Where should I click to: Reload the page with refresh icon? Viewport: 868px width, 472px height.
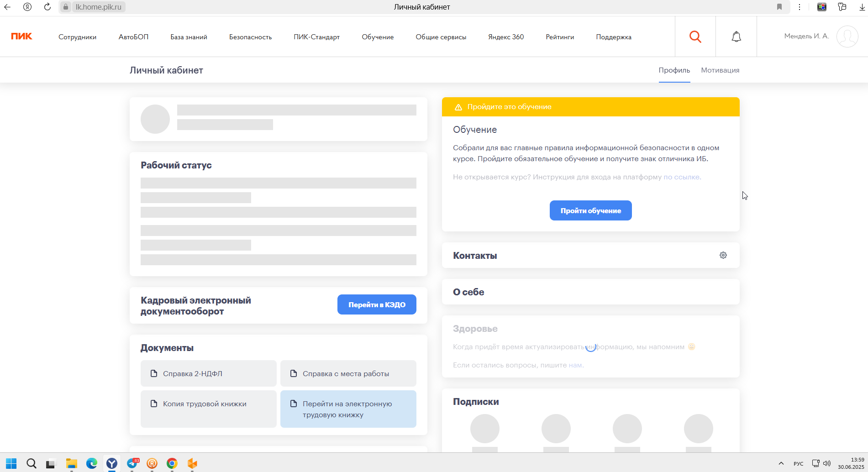47,7
